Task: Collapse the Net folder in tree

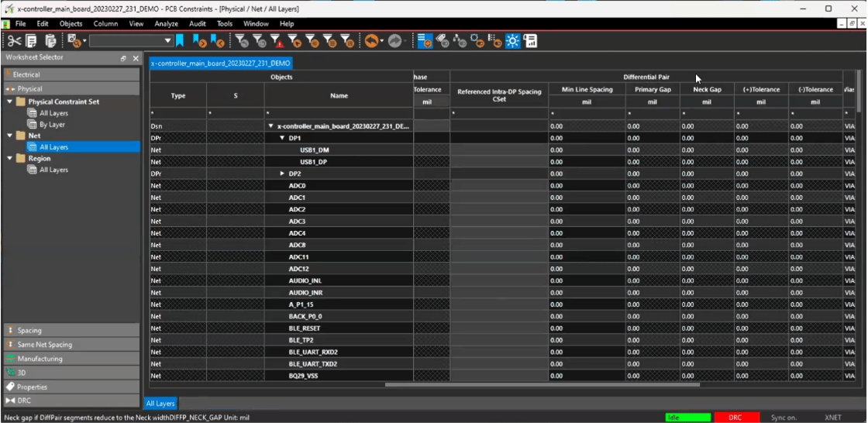Action: tap(10, 136)
